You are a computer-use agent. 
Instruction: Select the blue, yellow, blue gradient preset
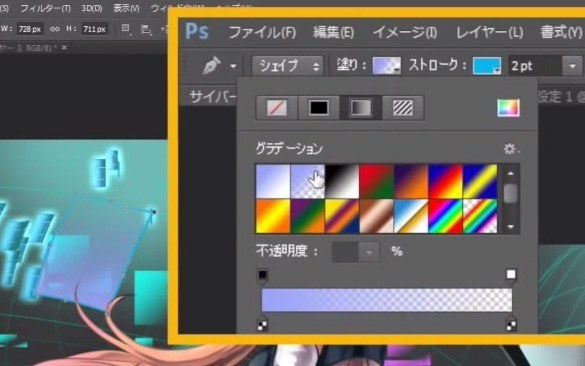pos(480,182)
